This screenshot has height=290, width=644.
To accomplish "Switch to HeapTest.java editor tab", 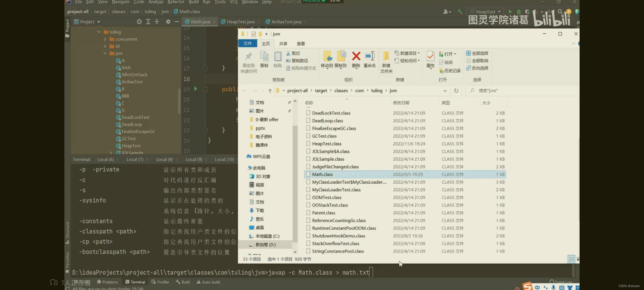I will coord(240,22).
